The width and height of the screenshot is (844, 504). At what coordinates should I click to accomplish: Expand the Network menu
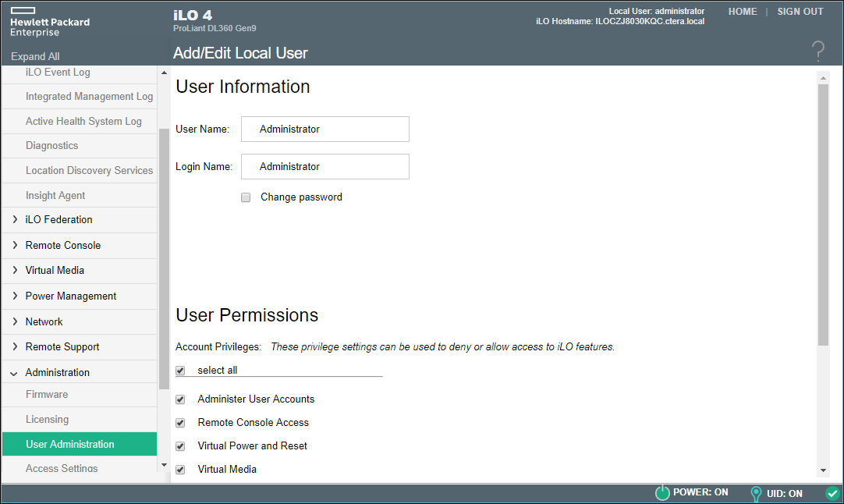click(80, 321)
